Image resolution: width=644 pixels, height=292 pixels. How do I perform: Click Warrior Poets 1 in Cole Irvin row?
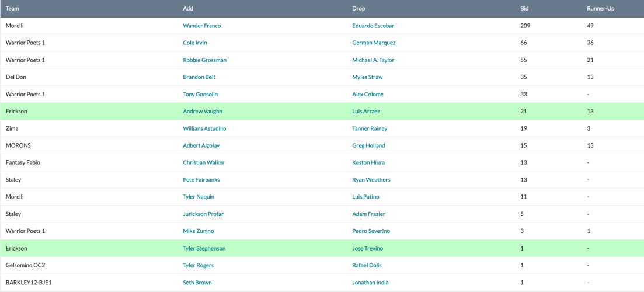pos(26,43)
